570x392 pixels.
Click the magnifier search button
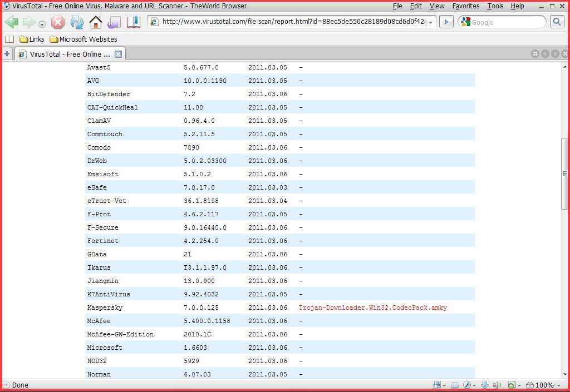pyautogui.click(x=557, y=22)
